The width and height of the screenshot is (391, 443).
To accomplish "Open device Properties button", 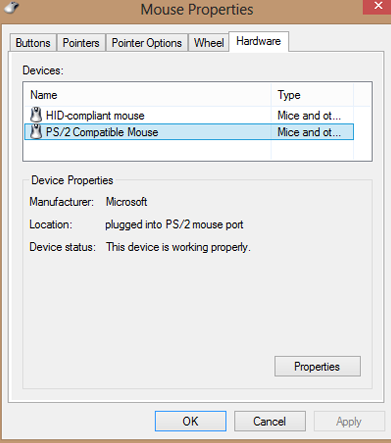I will 317,366.
